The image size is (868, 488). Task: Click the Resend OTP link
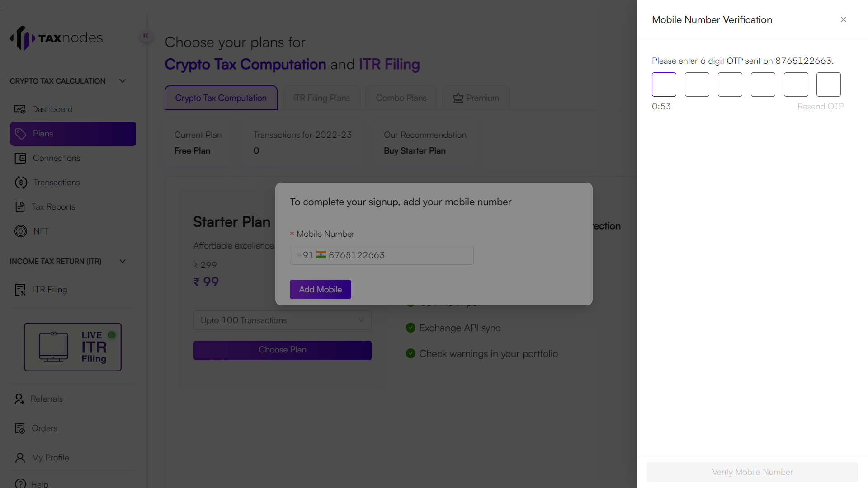click(821, 107)
